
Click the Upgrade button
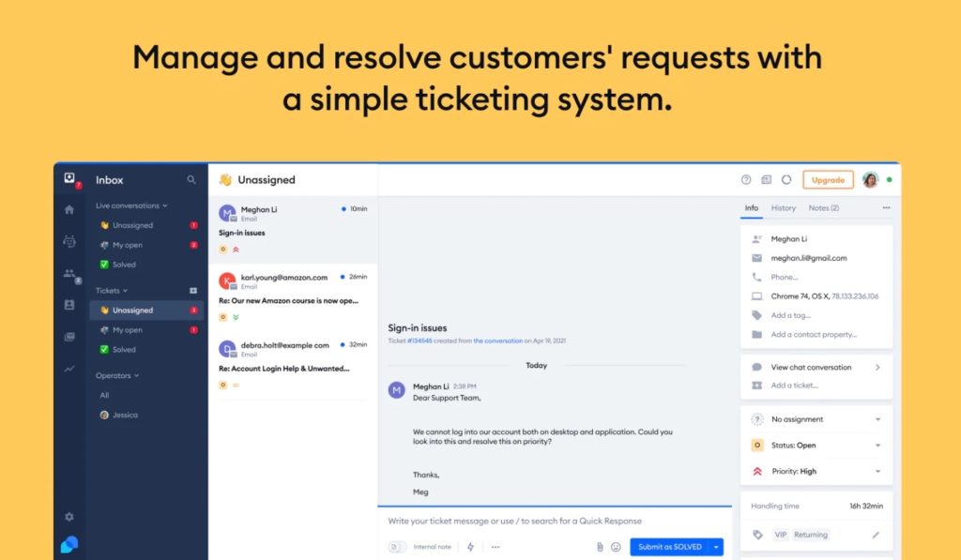pyautogui.click(x=828, y=180)
